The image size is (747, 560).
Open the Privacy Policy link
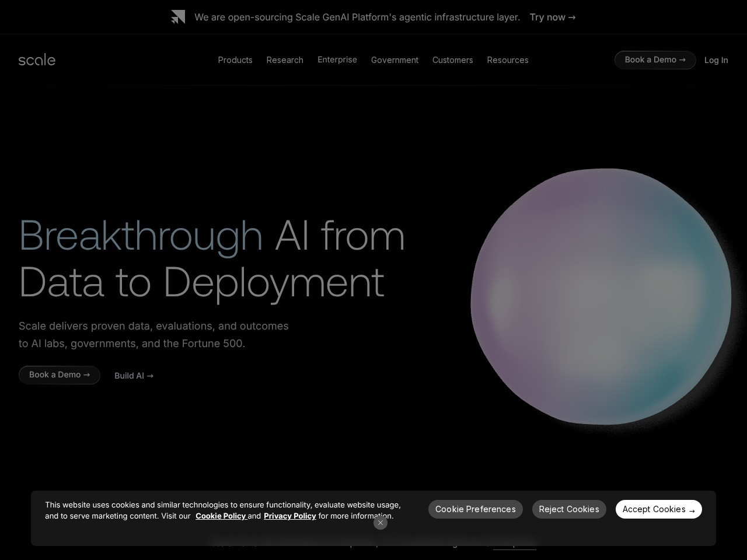coord(289,516)
